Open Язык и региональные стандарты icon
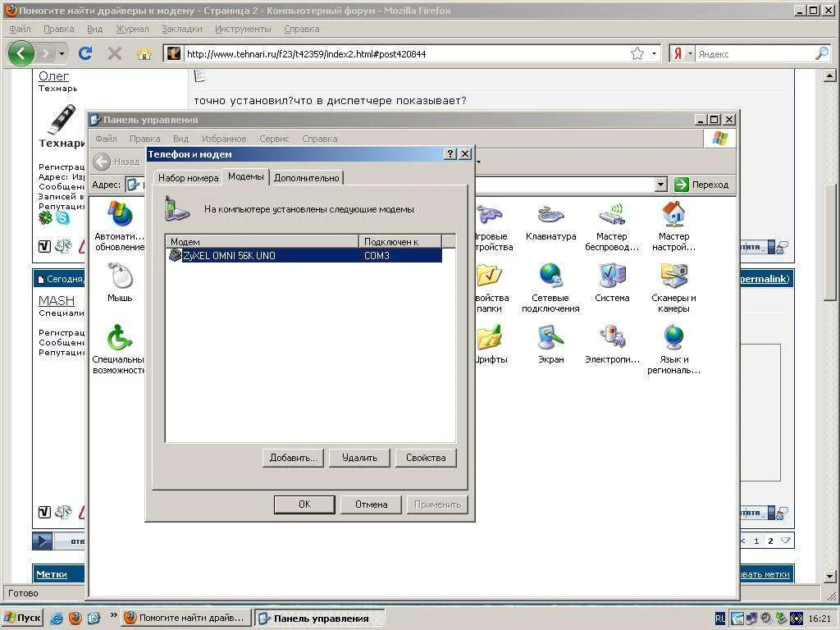 673,342
